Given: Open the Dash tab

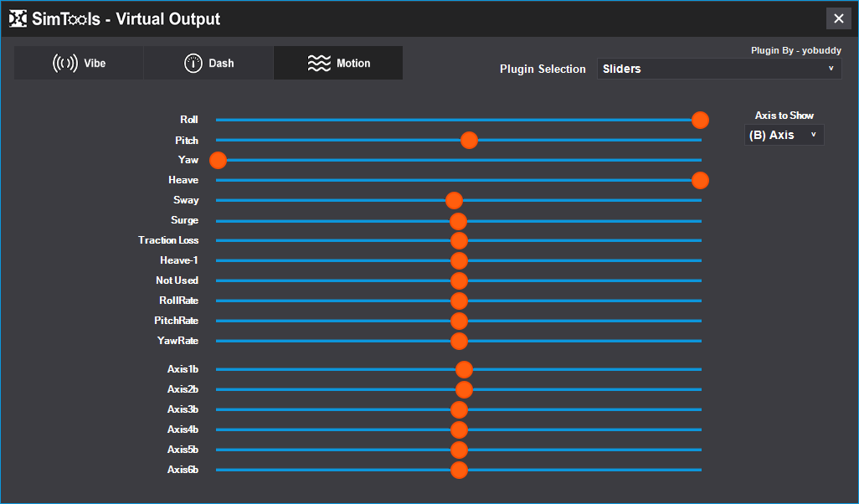Looking at the screenshot, I should [209, 64].
